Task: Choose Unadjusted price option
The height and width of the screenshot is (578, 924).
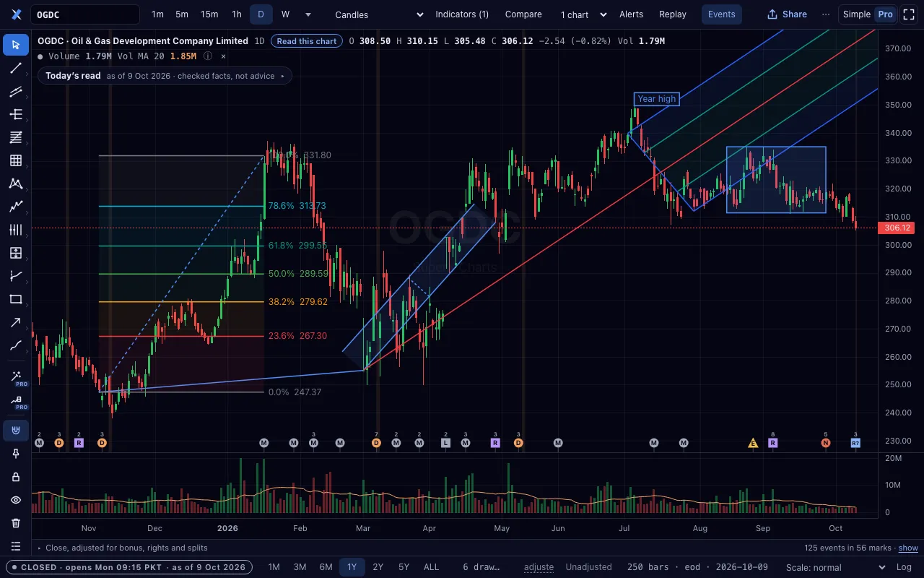Action: coord(588,567)
